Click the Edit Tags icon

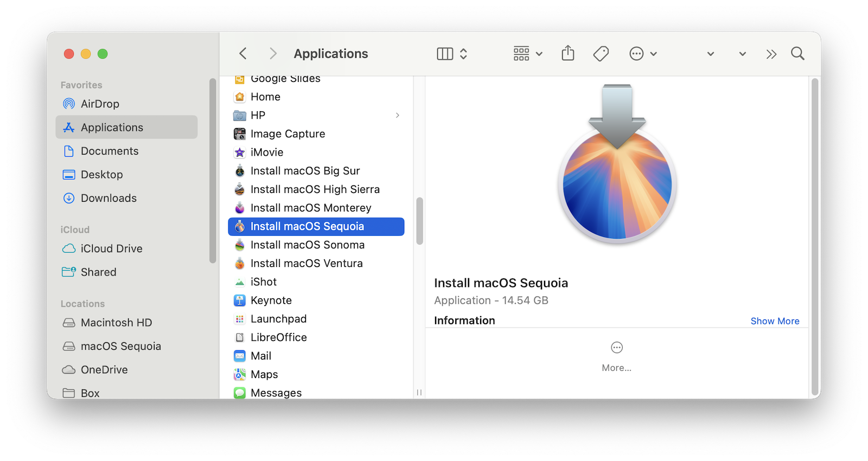(x=601, y=54)
